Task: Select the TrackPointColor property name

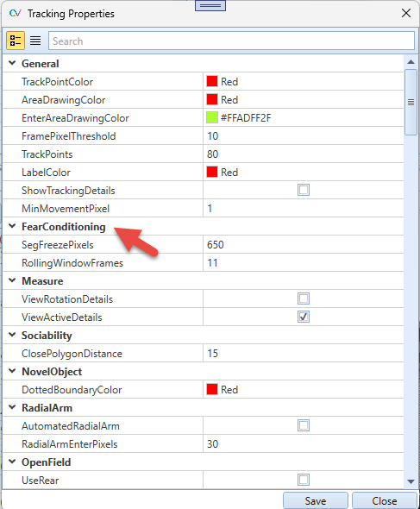Action: click(x=57, y=82)
